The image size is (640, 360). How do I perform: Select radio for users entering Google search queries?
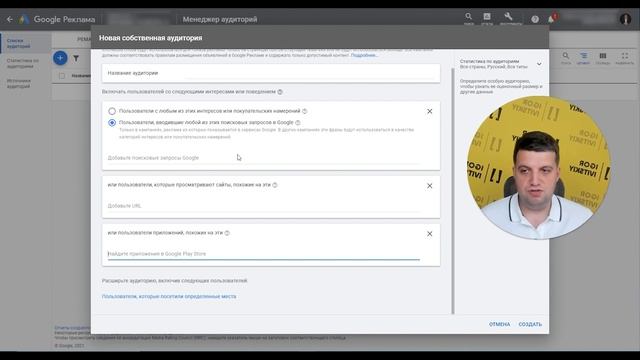coord(112,122)
